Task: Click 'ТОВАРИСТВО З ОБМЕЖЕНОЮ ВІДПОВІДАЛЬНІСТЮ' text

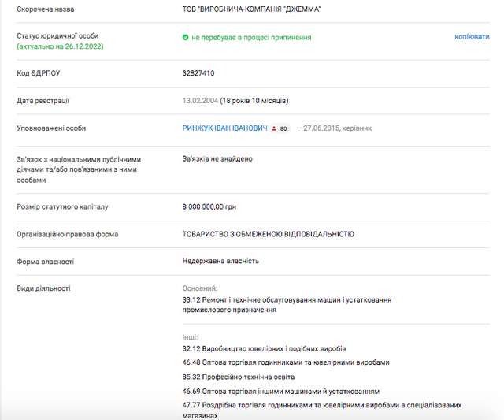Action: (x=268, y=234)
